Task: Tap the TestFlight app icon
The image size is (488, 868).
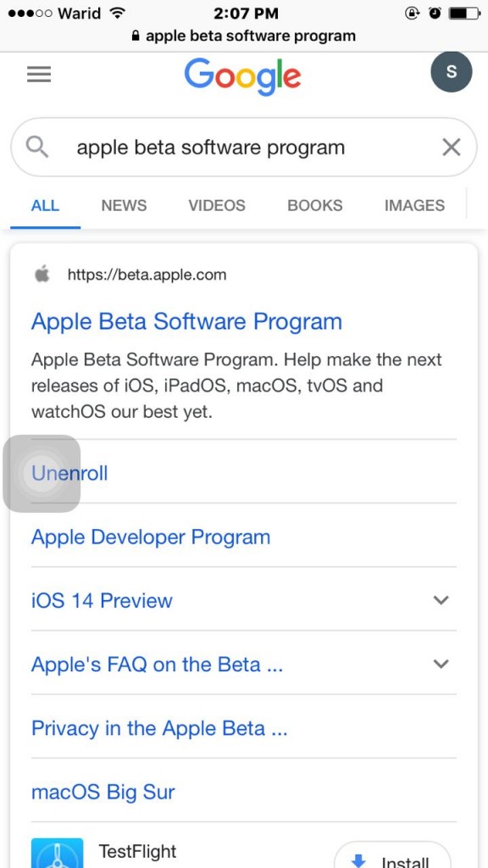Action: tap(57, 853)
